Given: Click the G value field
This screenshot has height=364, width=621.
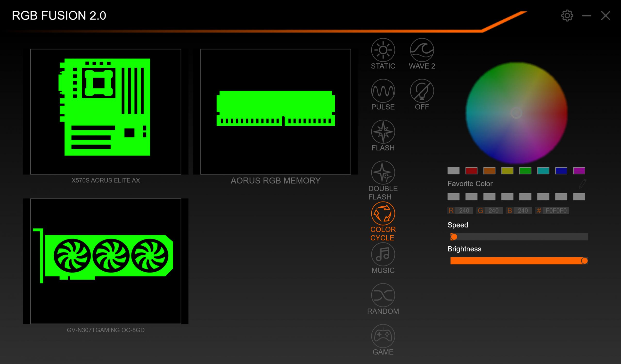Looking at the screenshot, I should click(x=493, y=210).
